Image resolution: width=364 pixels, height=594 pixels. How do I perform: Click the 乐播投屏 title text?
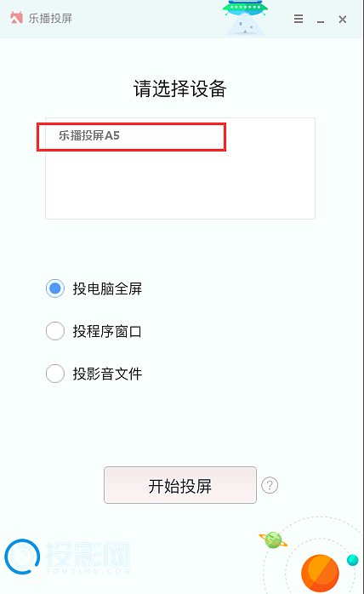(50, 18)
